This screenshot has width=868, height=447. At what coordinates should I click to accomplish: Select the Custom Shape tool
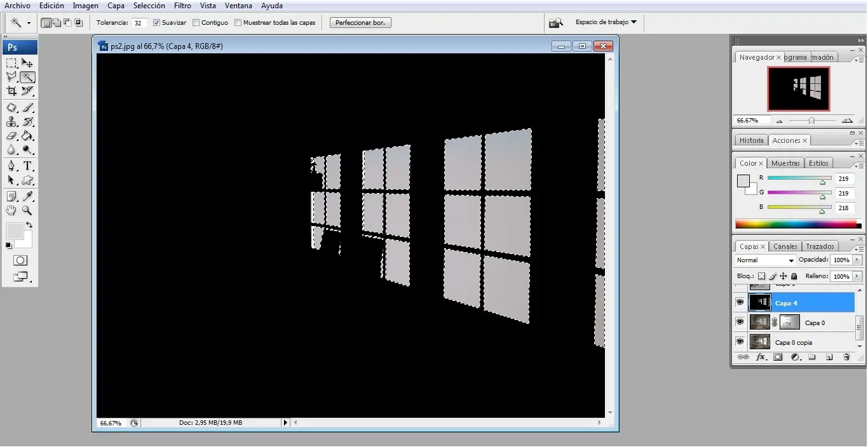click(27, 180)
